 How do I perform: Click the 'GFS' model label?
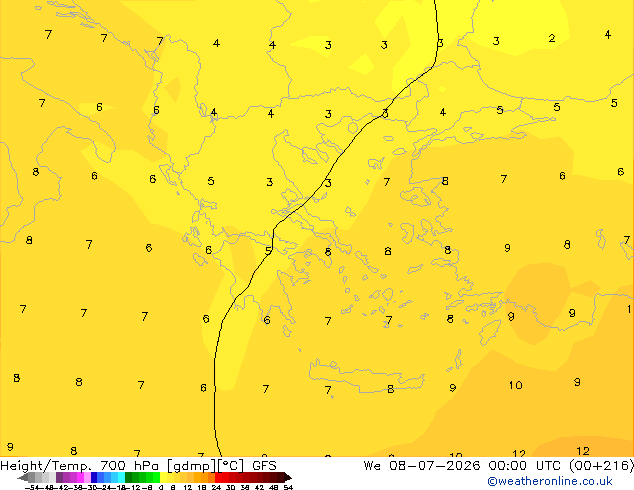click(264, 465)
